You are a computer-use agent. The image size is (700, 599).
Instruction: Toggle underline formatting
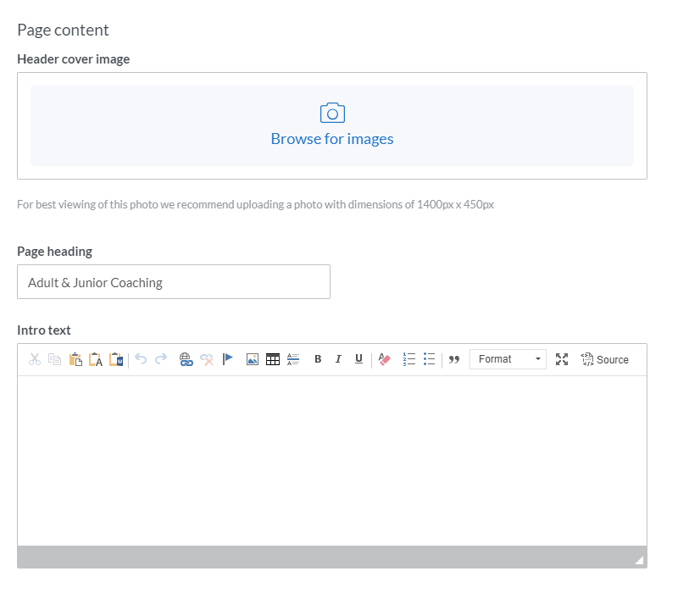click(x=358, y=359)
